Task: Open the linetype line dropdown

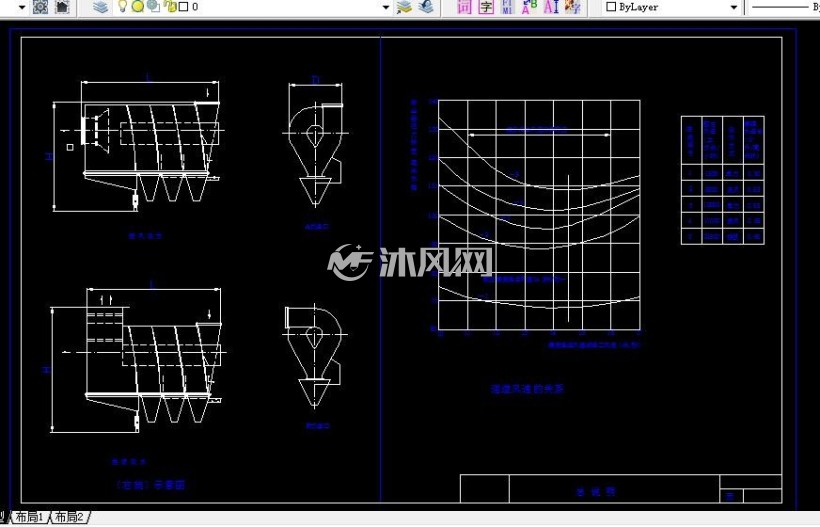Action: coord(784,7)
